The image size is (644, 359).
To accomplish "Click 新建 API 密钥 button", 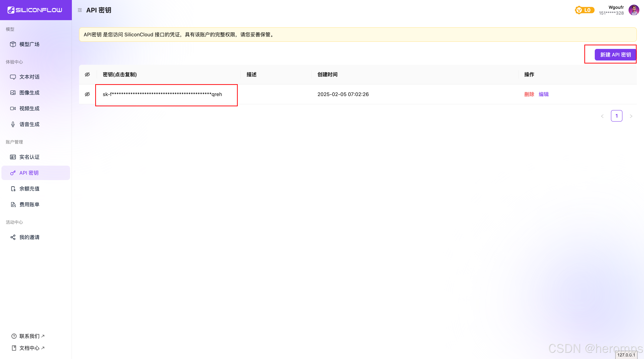I will [x=615, y=54].
